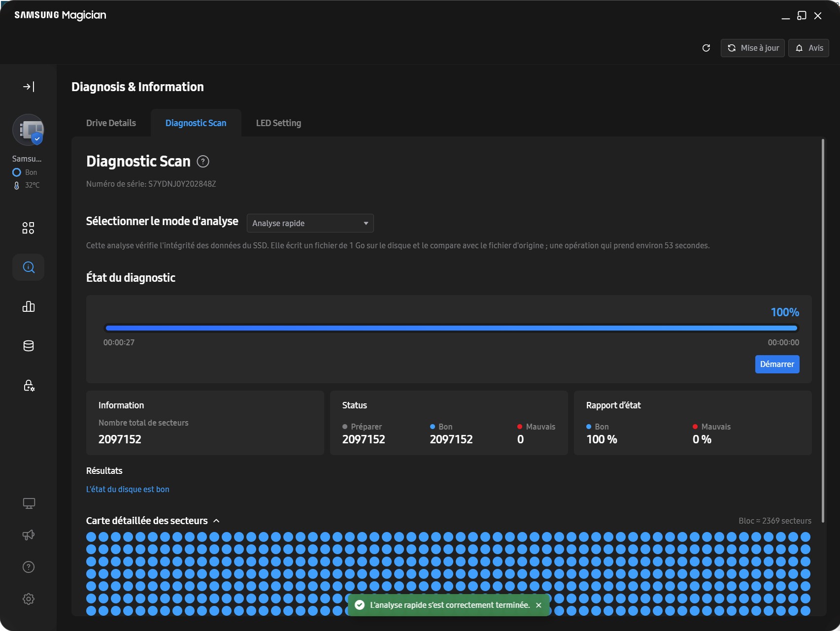
Task: Open the data management disk icon
Action: click(x=29, y=346)
